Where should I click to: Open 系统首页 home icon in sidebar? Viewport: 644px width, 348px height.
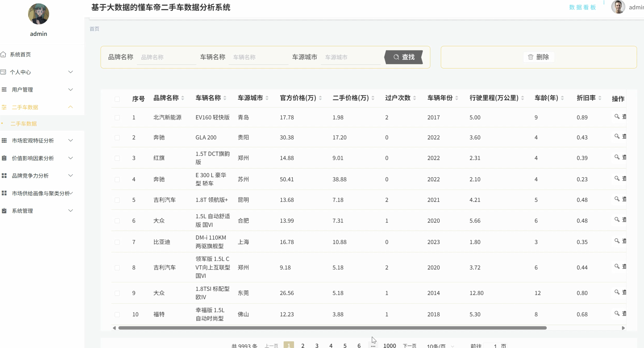pos(3,54)
